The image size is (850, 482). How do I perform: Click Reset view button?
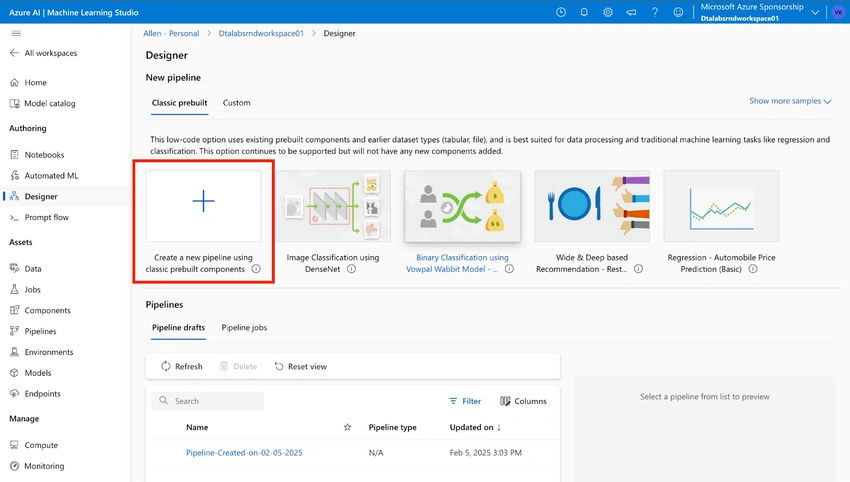point(301,367)
